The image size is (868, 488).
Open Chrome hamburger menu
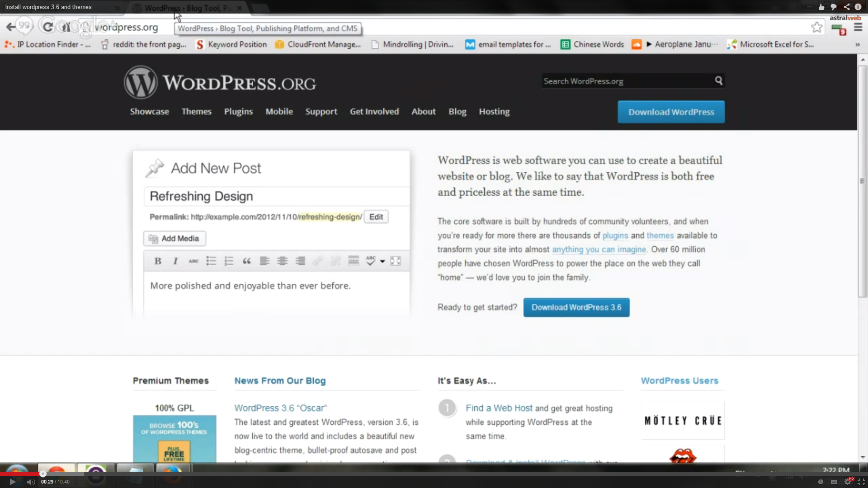point(858,28)
